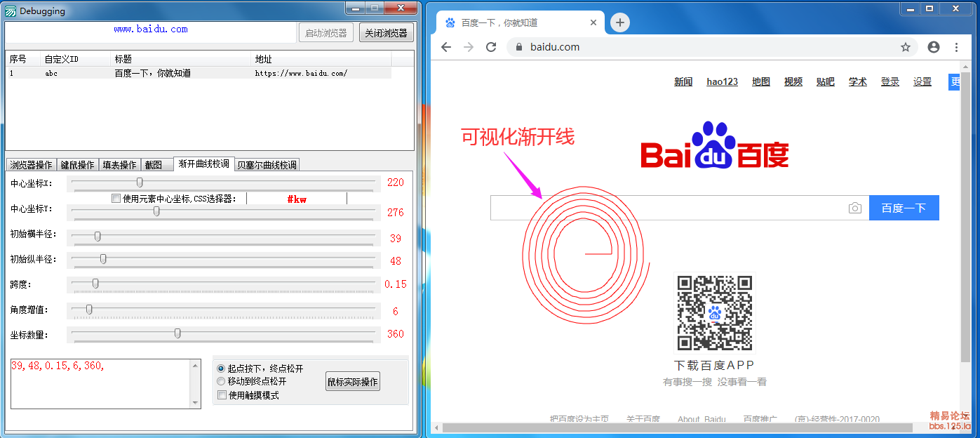Close the Baidu tab in Chrome
This screenshot has width=980, height=438.
(593, 22)
